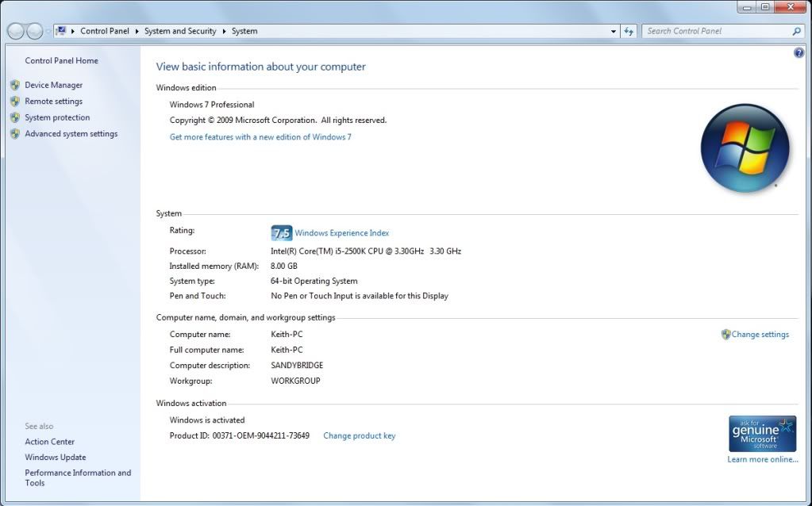Click the computer icon in address bar
812x506 pixels.
pos(61,30)
